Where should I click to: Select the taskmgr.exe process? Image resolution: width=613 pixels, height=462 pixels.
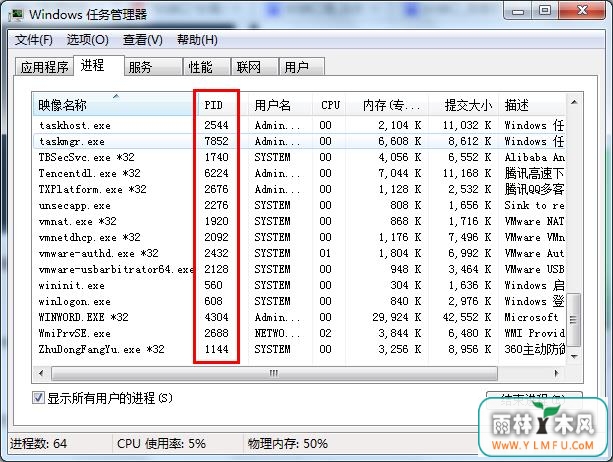[299, 141]
